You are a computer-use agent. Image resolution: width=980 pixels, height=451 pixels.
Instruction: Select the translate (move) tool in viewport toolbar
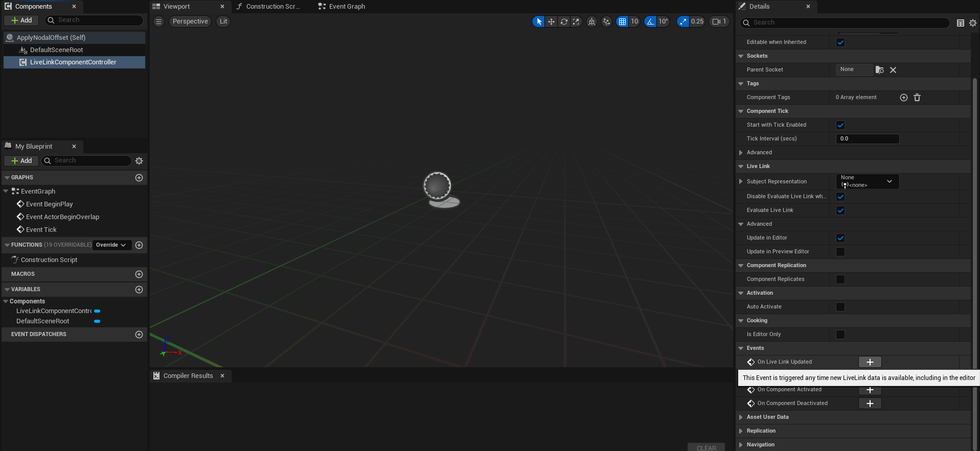click(x=551, y=21)
